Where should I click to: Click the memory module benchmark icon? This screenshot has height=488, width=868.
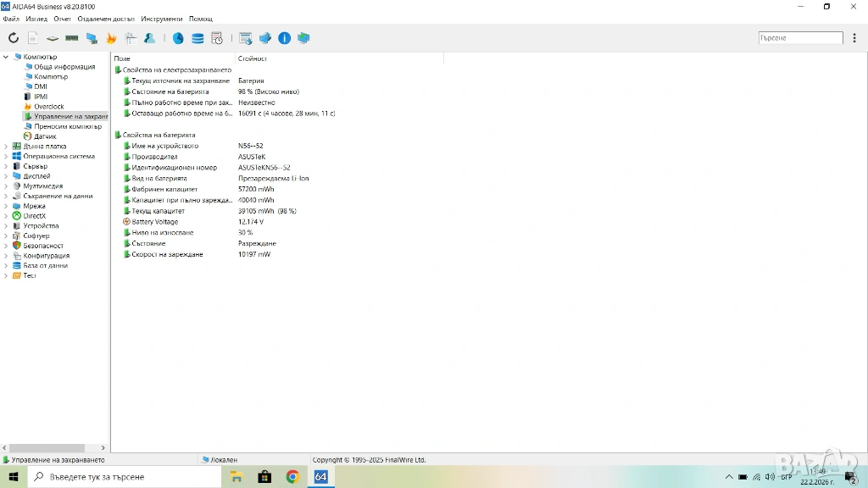72,38
